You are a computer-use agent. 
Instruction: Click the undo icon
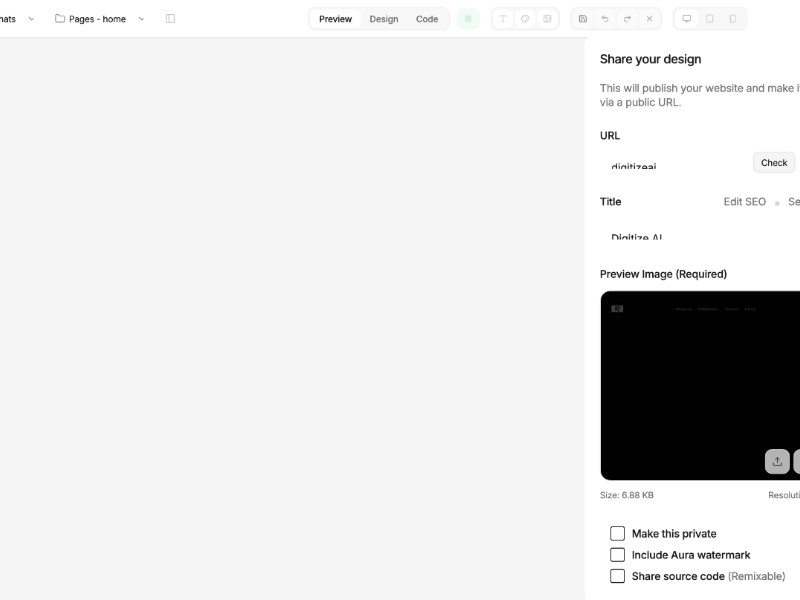(604, 18)
